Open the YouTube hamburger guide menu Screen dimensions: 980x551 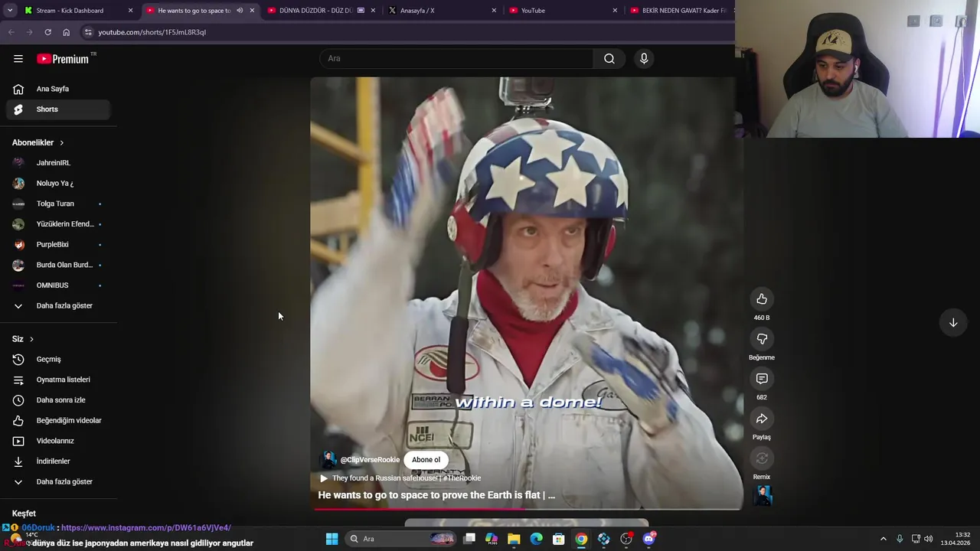click(x=18, y=59)
